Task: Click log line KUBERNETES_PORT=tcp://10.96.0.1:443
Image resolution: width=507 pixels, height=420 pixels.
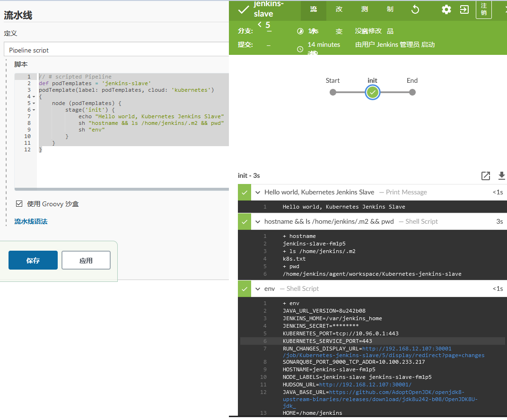Action: click(341, 333)
